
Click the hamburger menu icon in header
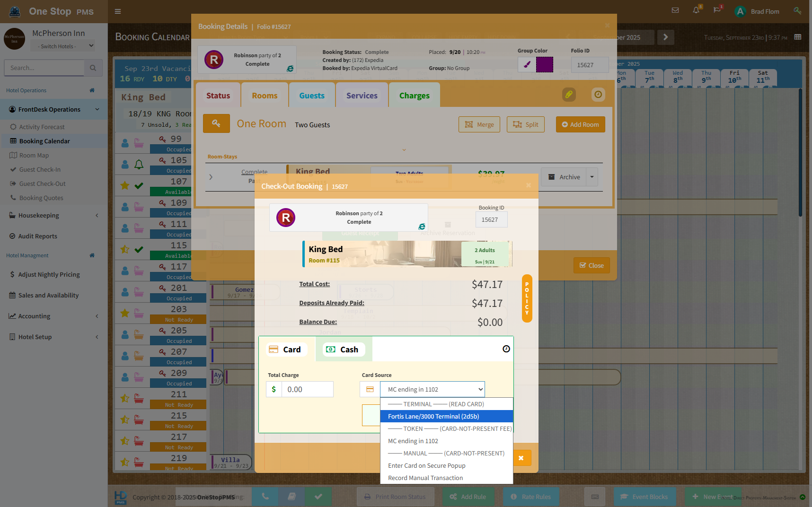[118, 11]
